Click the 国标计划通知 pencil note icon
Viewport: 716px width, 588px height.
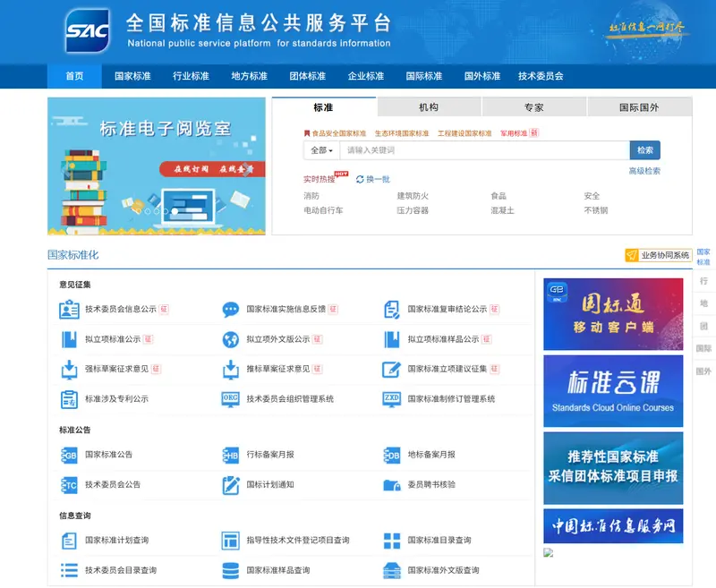point(231,485)
